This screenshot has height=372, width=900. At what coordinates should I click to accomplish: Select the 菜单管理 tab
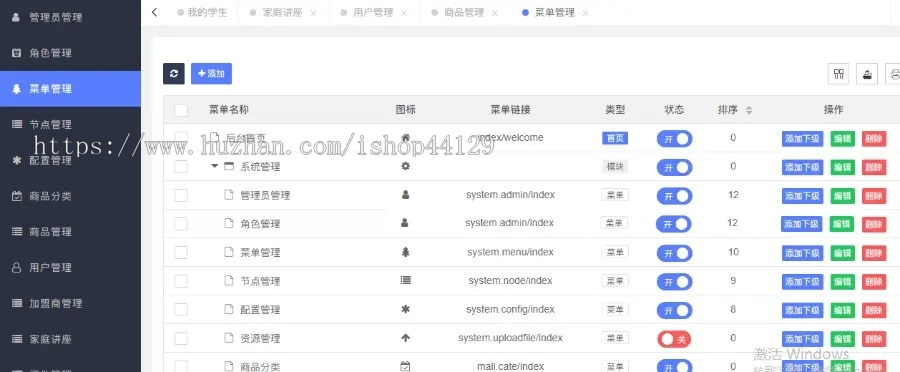tap(554, 13)
